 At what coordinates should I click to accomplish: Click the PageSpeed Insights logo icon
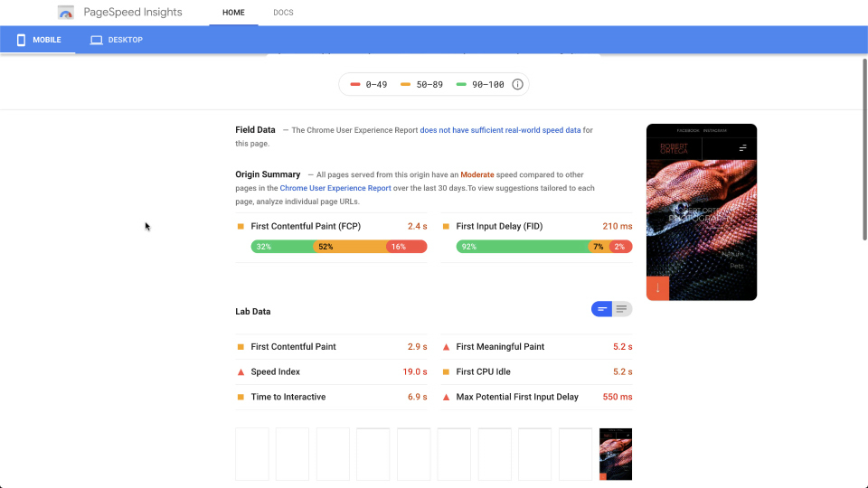coord(66,12)
